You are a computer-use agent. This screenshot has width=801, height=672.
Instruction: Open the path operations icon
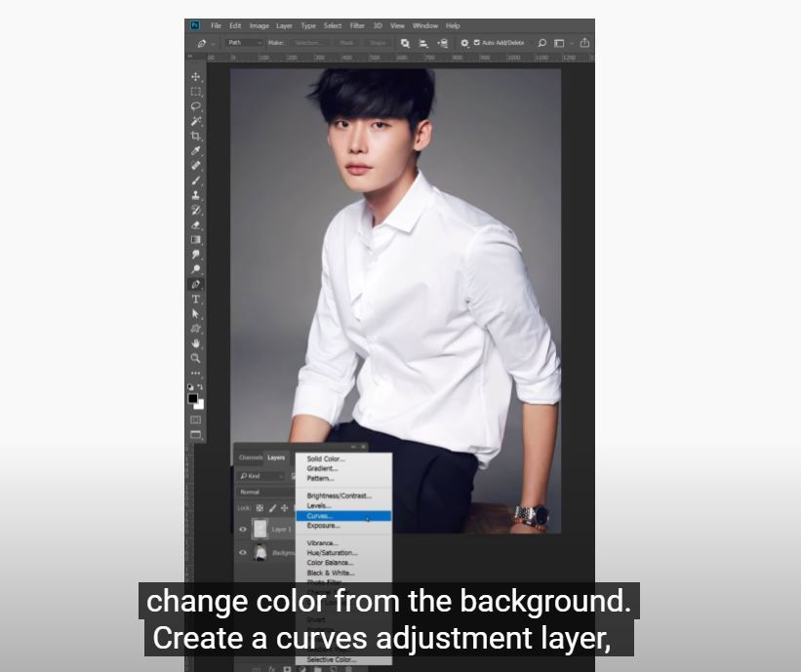405,44
